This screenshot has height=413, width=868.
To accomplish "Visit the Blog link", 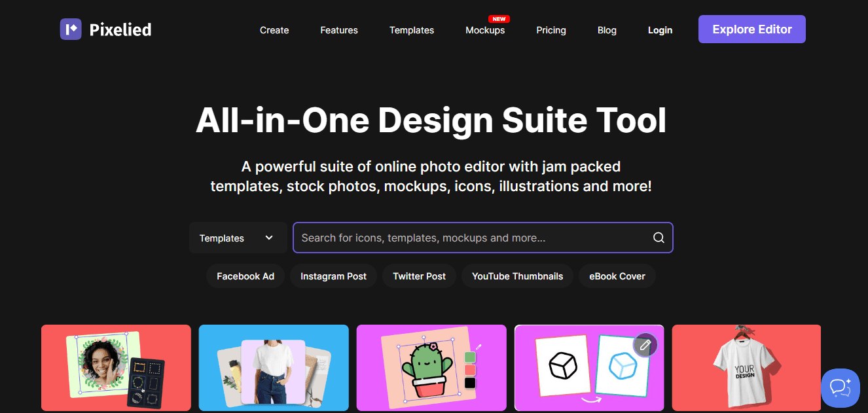I will 607,30.
